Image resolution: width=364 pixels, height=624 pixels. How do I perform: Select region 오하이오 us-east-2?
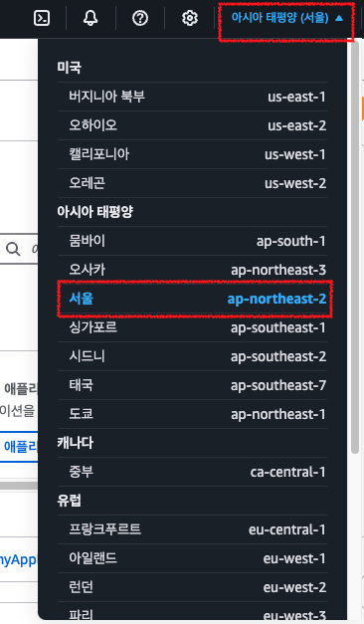[x=192, y=125]
